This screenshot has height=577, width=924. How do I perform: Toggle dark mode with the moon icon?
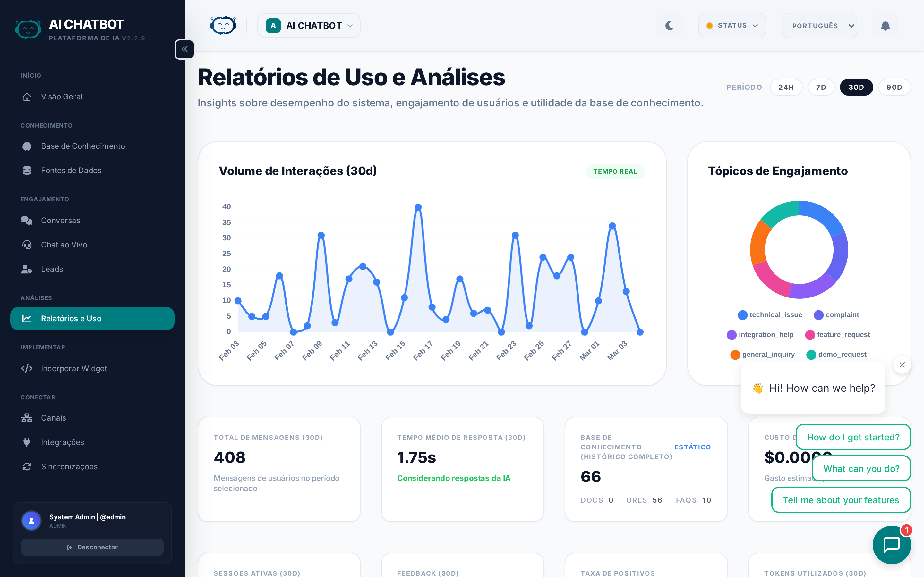click(x=669, y=26)
